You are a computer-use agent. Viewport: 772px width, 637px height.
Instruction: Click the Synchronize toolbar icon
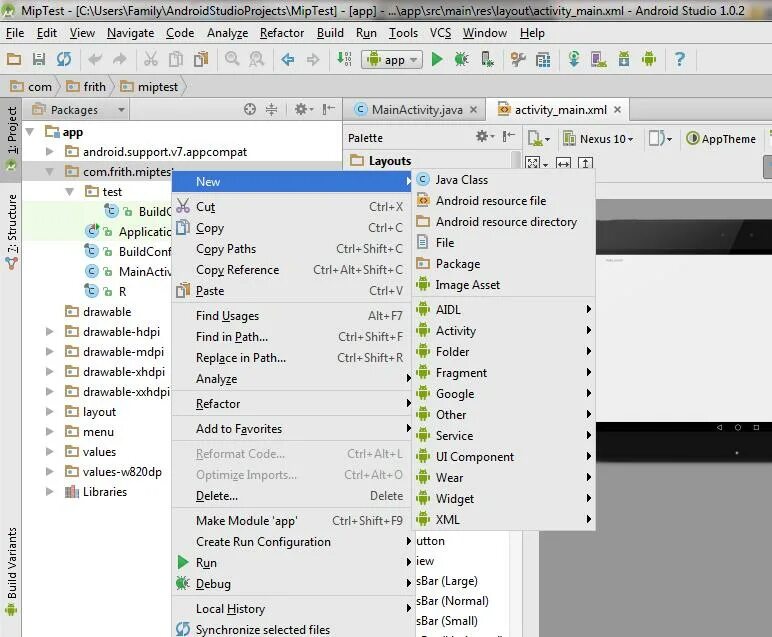tap(64, 60)
